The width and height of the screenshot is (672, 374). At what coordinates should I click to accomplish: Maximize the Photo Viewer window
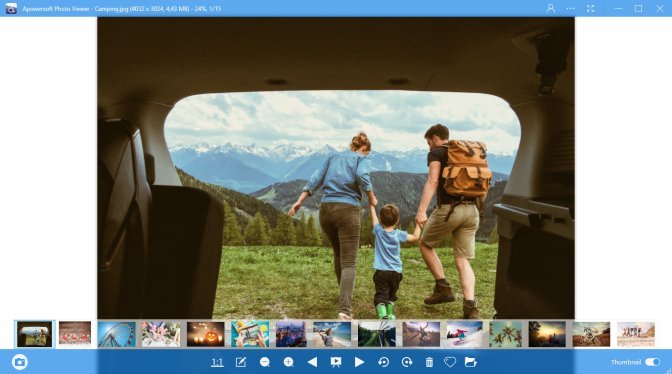[x=639, y=8]
